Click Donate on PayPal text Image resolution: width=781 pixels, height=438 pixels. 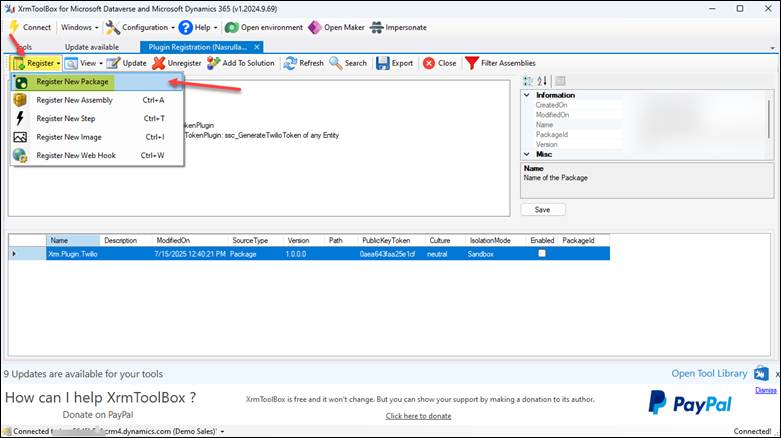98,415
